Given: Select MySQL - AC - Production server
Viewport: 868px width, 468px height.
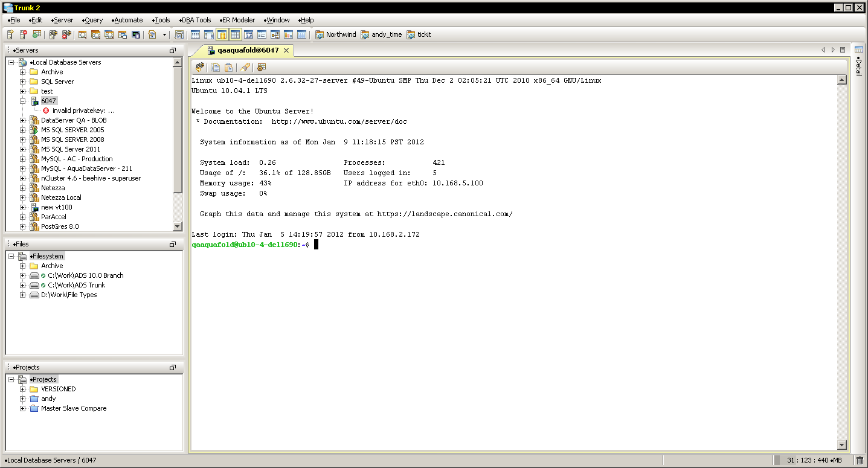Looking at the screenshot, I should pyautogui.click(x=77, y=159).
